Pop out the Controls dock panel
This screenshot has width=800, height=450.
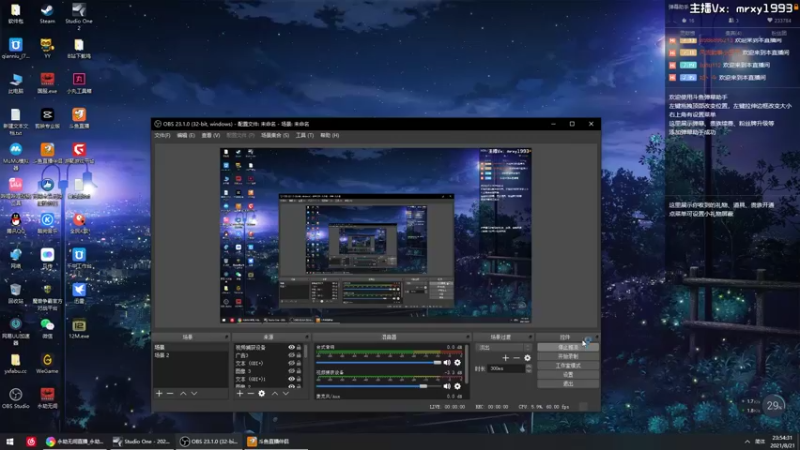596,337
